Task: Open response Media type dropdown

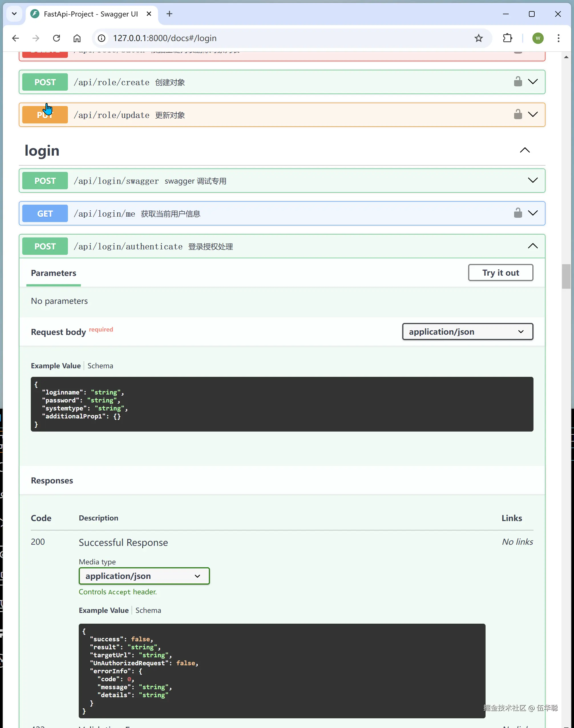Action: tap(144, 576)
